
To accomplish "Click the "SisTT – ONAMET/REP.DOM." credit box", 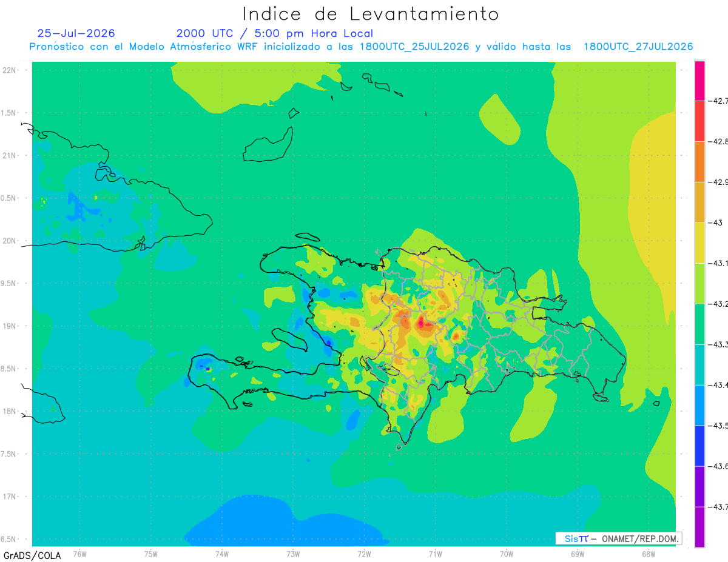I will click(618, 538).
